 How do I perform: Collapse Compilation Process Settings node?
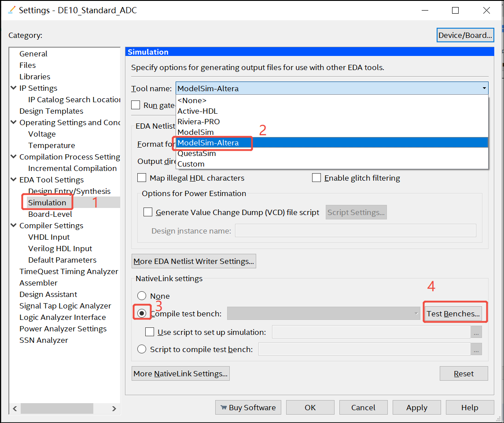(x=14, y=157)
